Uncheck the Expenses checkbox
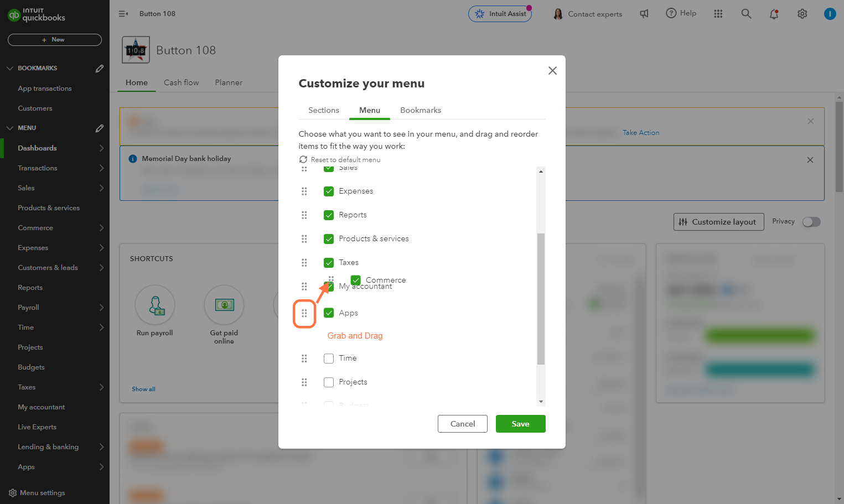This screenshot has height=504, width=844. tap(329, 191)
